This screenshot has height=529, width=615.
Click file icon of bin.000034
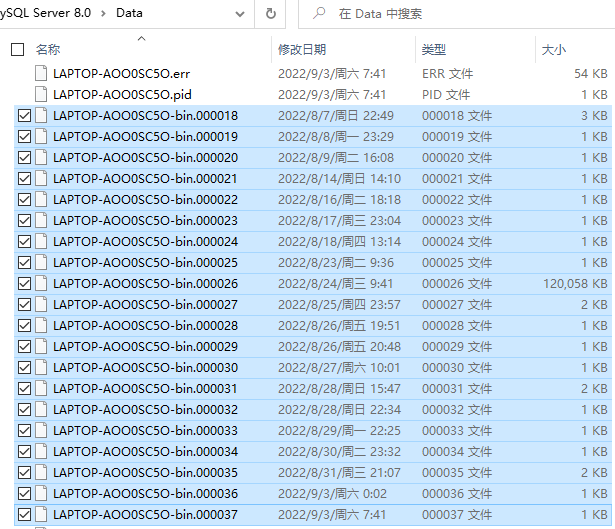click(x=41, y=451)
